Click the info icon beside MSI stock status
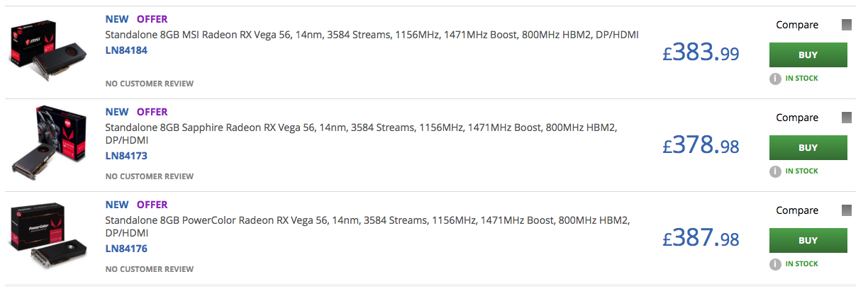This screenshot has height=301, width=868. 775,79
